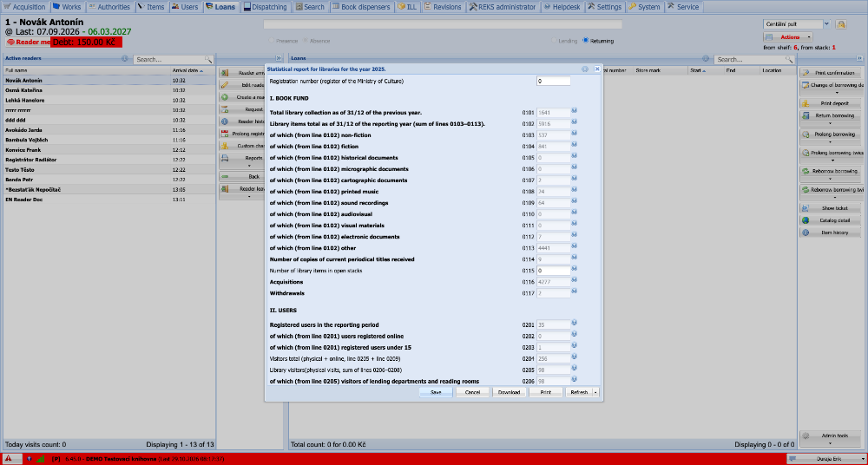Click Cancel in the report dialog
The height and width of the screenshot is (465, 868).
472,392
